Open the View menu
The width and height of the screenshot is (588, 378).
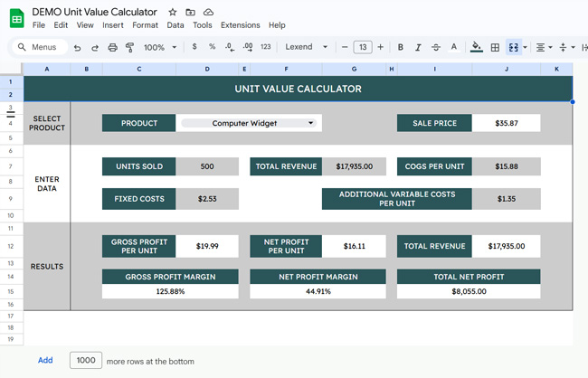click(85, 25)
